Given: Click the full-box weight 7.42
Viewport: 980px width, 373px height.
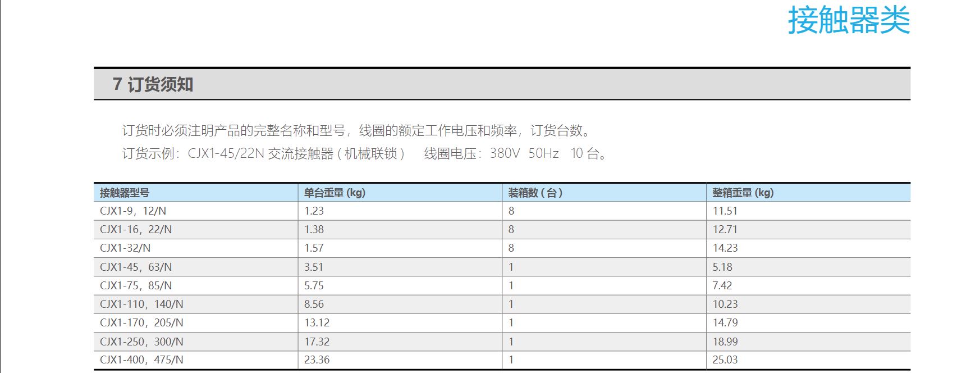Looking at the screenshot, I should [722, 286].
